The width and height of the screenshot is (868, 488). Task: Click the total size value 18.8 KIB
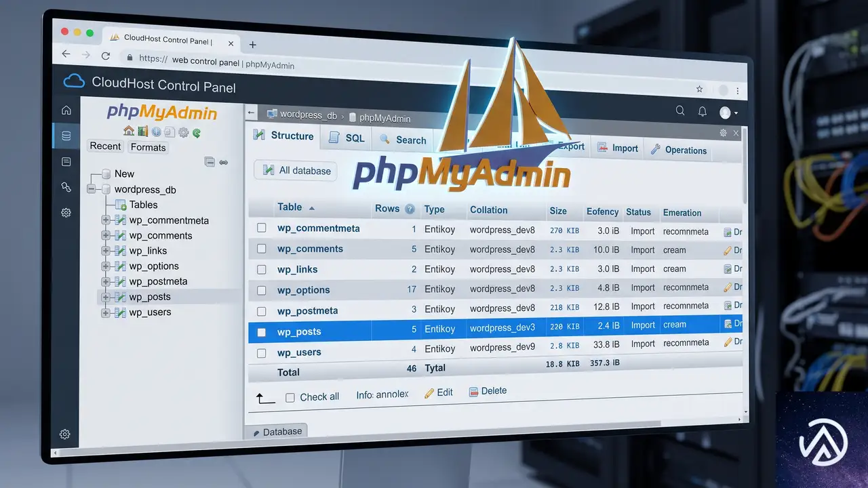563,364
